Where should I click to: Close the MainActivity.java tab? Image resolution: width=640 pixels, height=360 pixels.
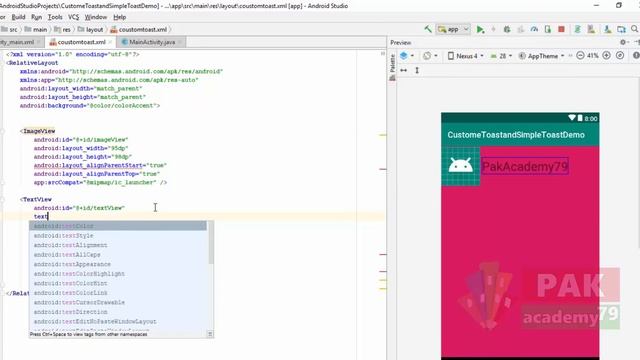[180, 42]
